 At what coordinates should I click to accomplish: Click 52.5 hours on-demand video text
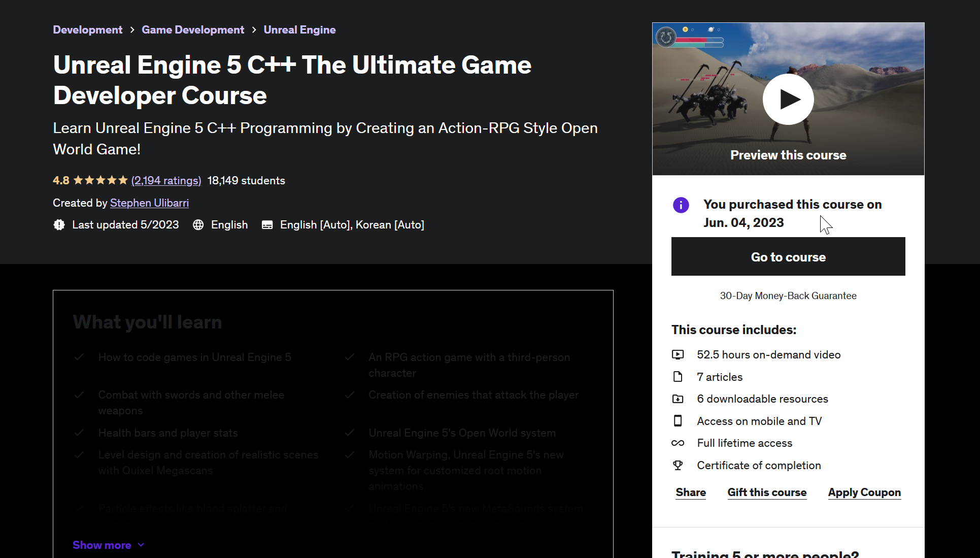tap(769, 355)
